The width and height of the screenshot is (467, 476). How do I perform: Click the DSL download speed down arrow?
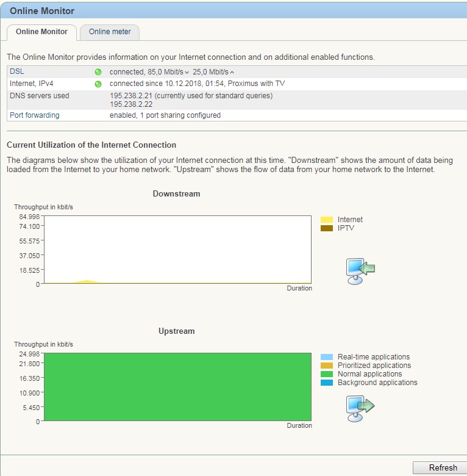click(x=187, y=73)
